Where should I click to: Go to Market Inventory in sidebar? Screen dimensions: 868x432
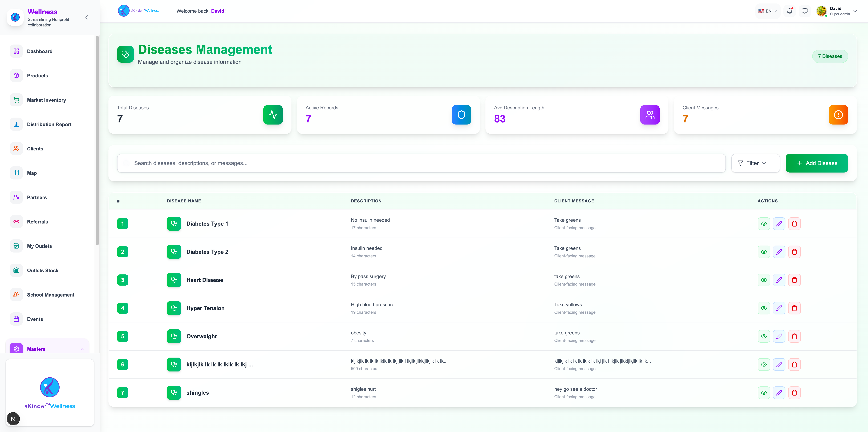[47, 100]
